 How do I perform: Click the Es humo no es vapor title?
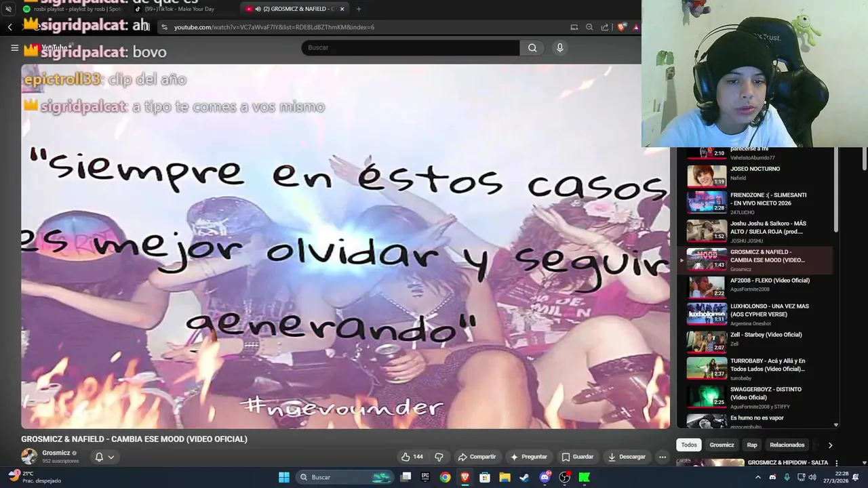click(x=757, y=418)
